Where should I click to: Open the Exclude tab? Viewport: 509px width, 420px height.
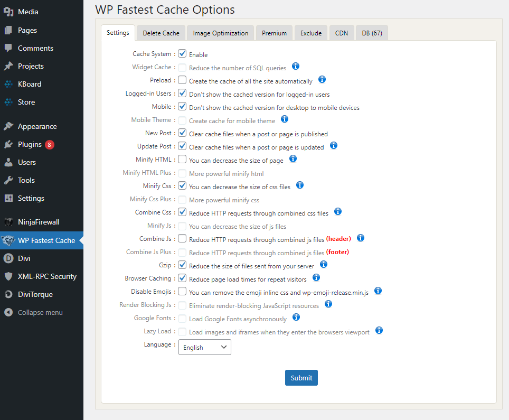pos(311,33)
